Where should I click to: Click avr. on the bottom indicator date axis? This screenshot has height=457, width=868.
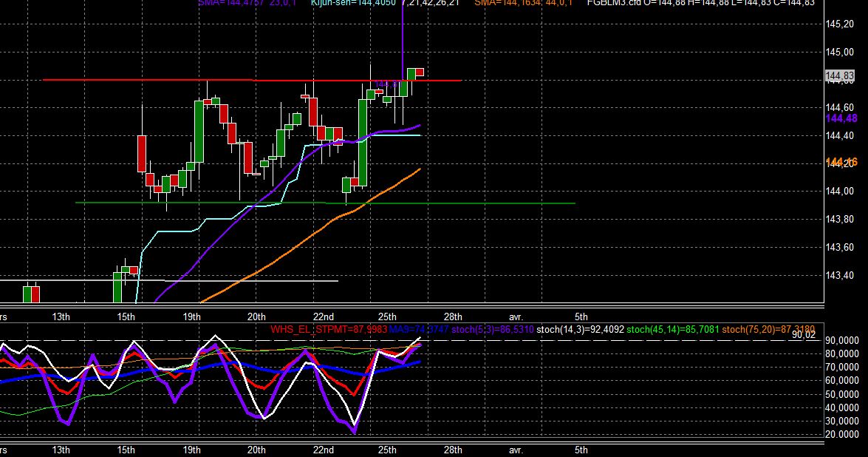[516, 450]
